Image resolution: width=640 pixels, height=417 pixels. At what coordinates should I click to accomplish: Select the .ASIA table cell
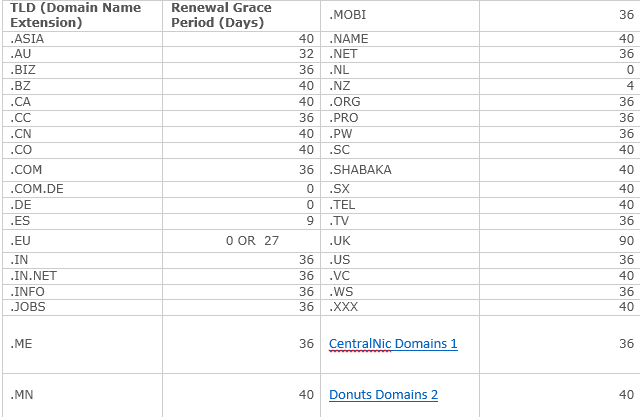(82, 39)
